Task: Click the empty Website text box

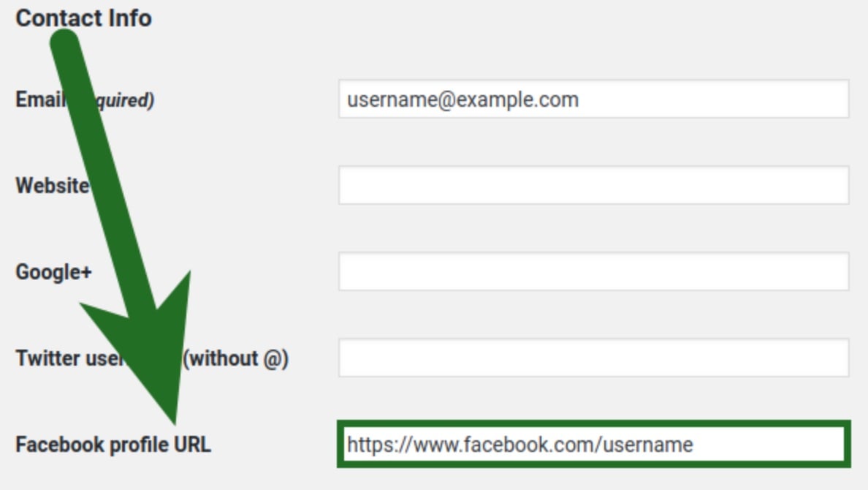Action: [x=593, y=185]
